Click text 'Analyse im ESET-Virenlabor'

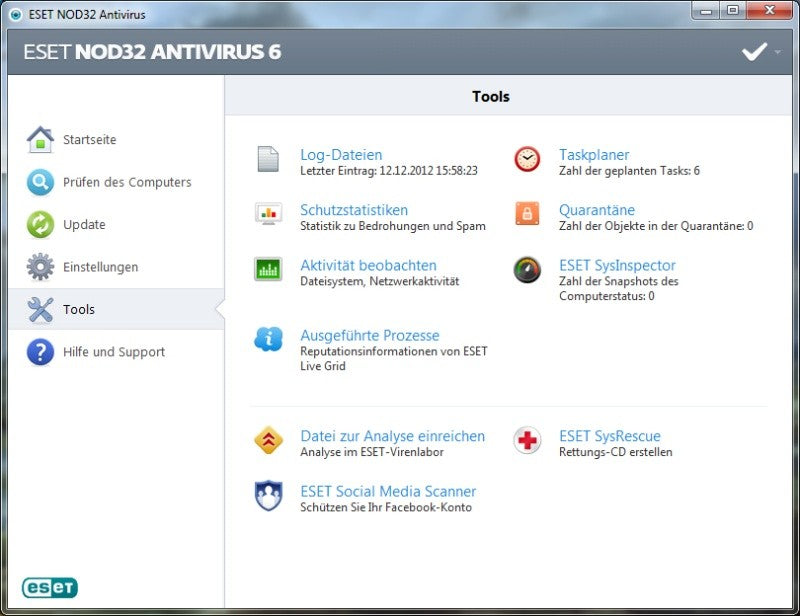[x=372, y=452]
